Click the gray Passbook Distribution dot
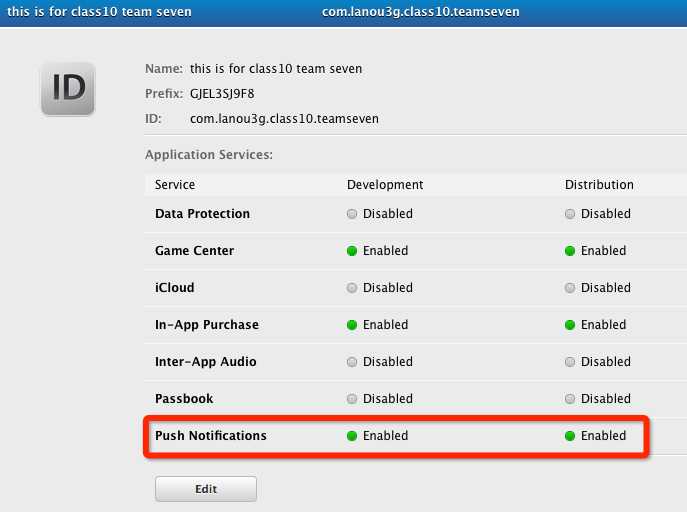Image resolution: width=687 pixels, height=512 pixels. pos(570,399)
